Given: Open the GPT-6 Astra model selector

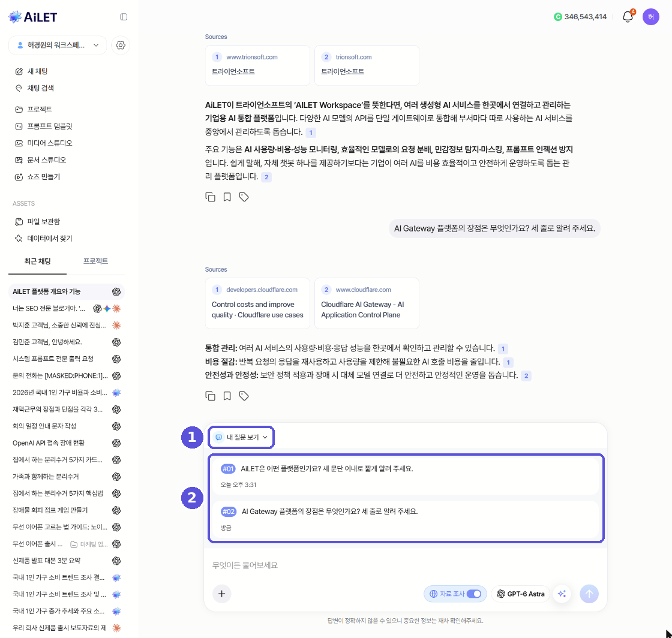Looking at the screenshot, I should [x=520, y=594].
